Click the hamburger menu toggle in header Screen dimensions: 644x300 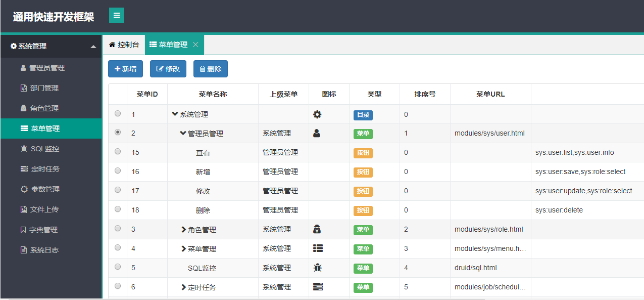click(117, 15)
